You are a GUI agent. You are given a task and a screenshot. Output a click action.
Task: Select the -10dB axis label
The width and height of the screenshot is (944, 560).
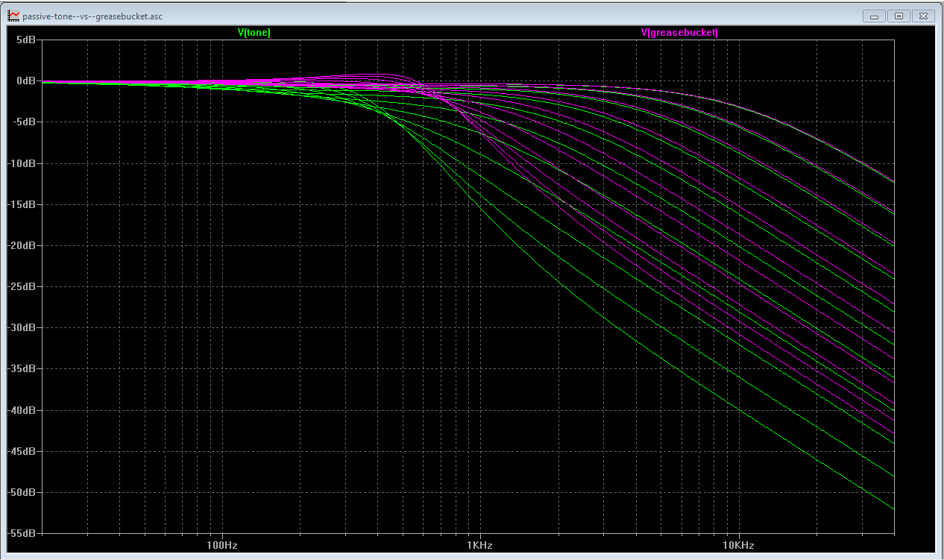click(x=22, y=163)
